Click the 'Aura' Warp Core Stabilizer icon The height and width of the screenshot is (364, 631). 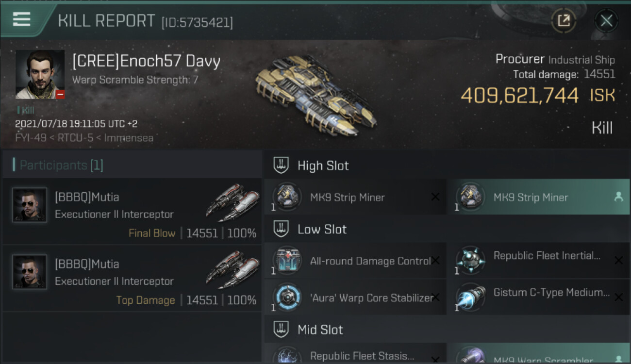287,297
